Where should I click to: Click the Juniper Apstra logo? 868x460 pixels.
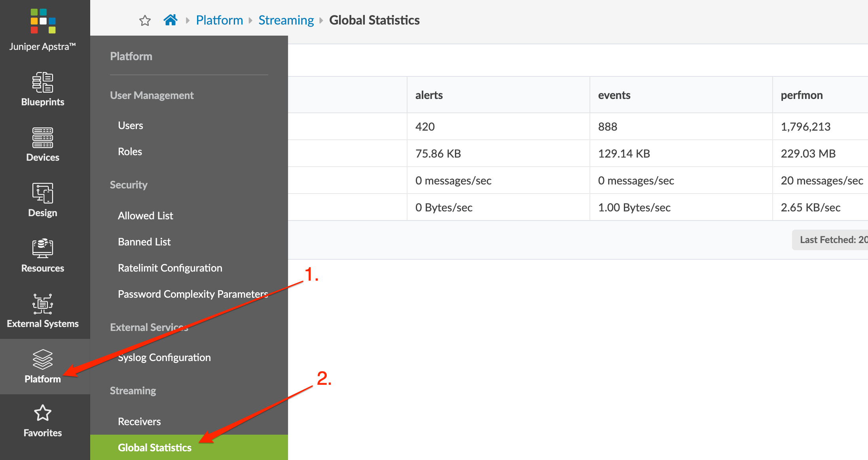coord(43,21)
